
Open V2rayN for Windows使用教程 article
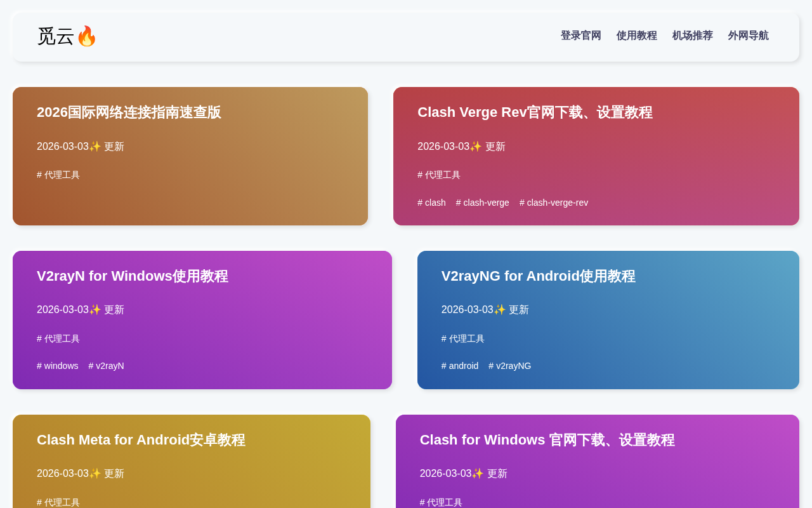click(132, 276)
